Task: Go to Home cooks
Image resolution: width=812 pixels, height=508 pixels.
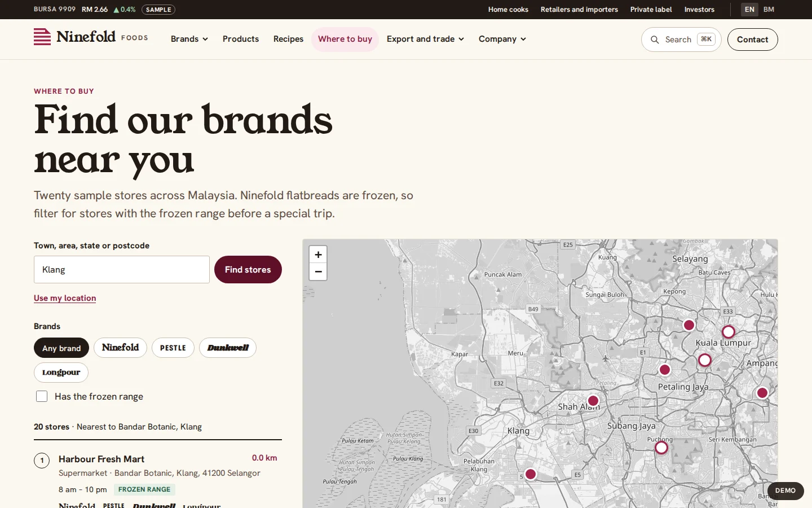Action: [508, 10]
